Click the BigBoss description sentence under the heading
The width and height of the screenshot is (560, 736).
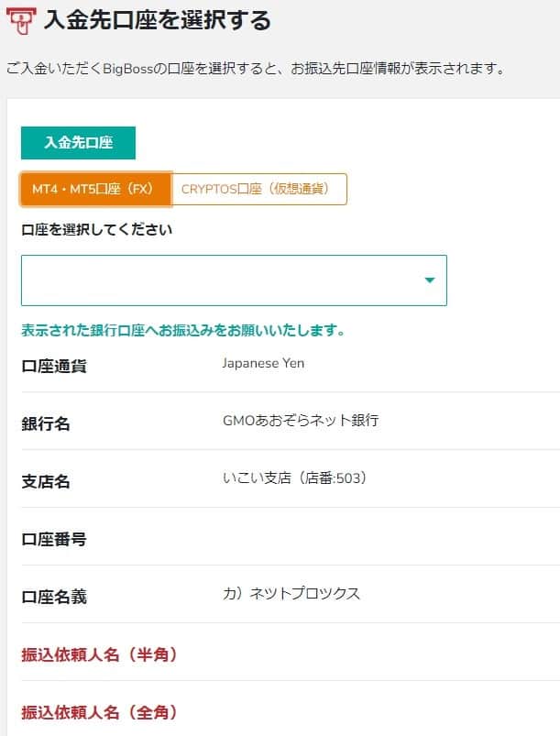pos(257,69)
